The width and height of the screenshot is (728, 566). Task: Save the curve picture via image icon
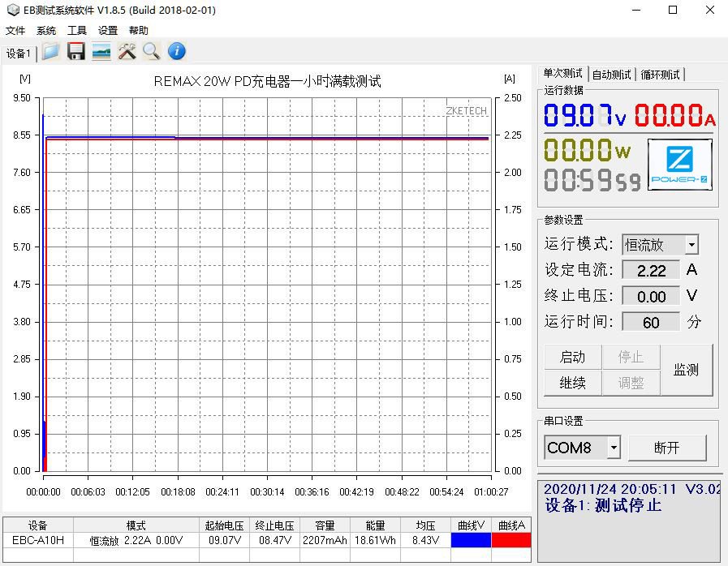(x=101, y=51)
